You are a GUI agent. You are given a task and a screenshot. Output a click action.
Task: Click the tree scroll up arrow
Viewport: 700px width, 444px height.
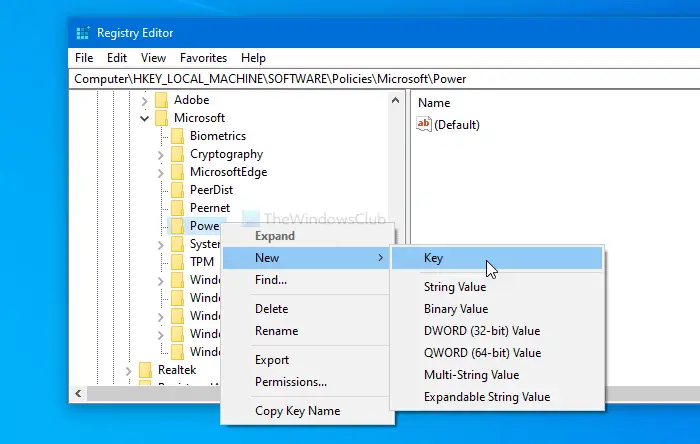point(395,100)
